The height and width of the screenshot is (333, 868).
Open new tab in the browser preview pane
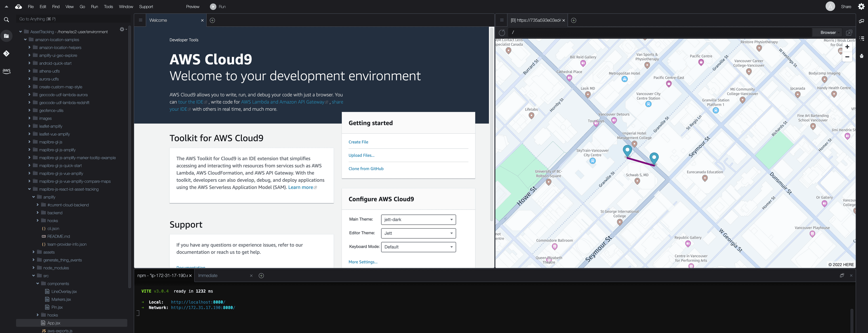[573, 20]
